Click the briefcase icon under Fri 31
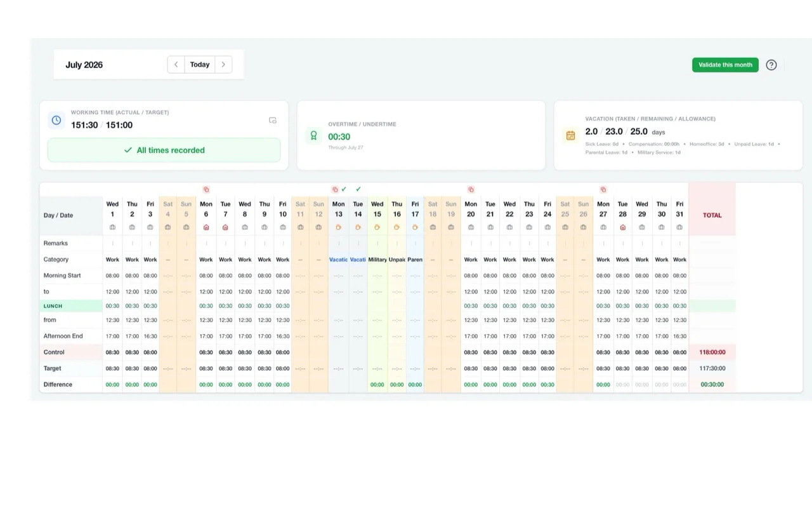 click(679, 227)
